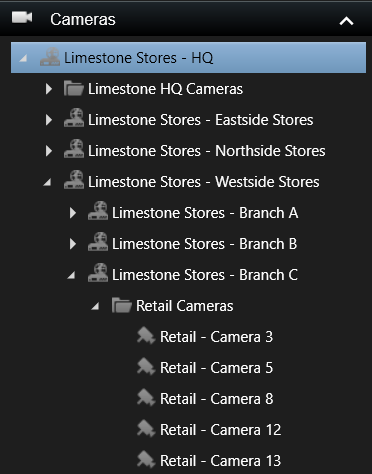Open Retail - Camera 13
The width and height of the screenshot is (372, 474).
click(x=220, y=461)
